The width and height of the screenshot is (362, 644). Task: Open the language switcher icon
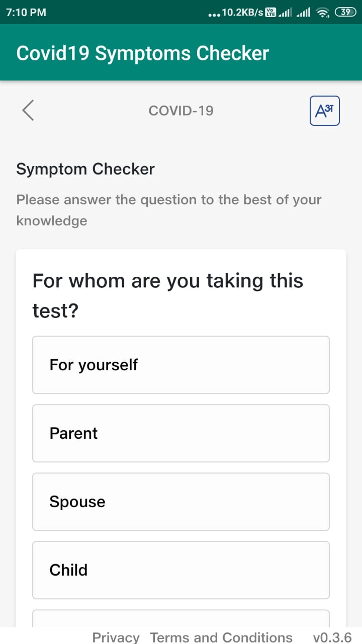(x=325, y=111)
